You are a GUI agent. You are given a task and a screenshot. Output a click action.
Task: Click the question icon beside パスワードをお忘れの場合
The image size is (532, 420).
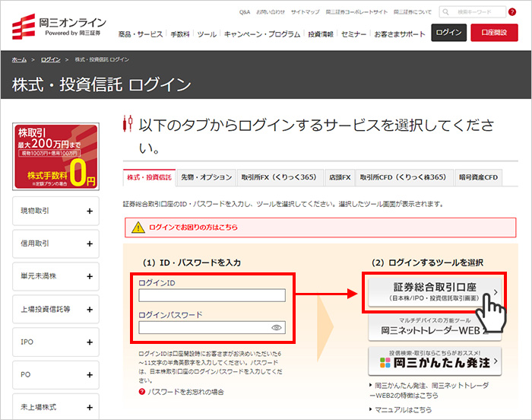pos(142,392)
